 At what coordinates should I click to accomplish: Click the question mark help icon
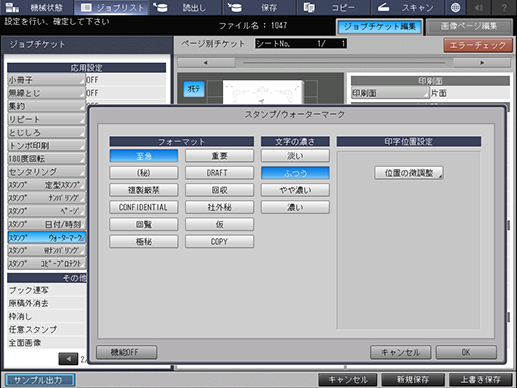click(504, 7)
